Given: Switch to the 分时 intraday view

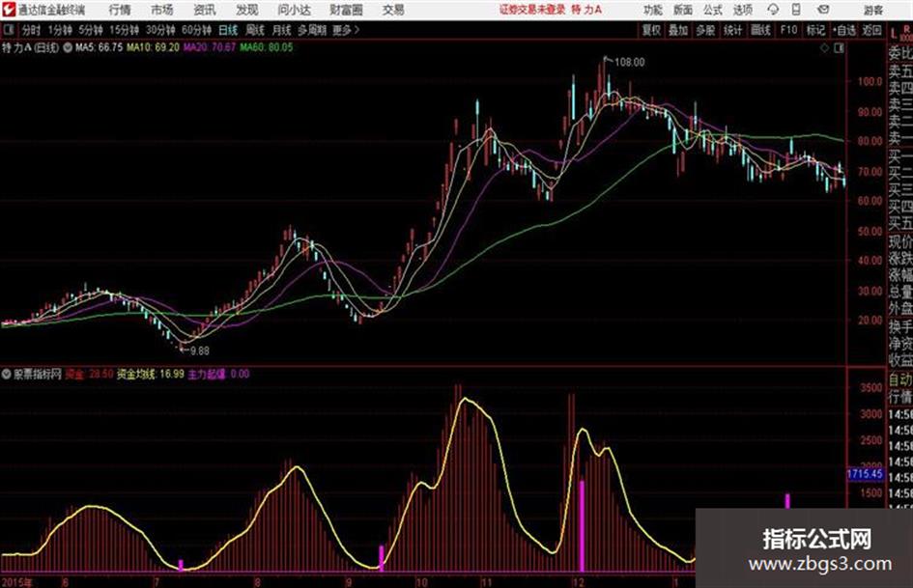Looking at the screenshot, I should [32, 30].
